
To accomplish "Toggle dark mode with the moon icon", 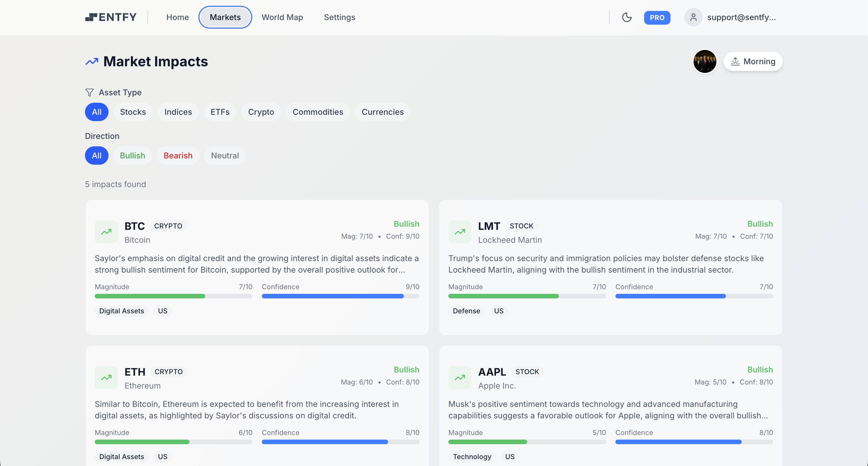I will 627,17.
